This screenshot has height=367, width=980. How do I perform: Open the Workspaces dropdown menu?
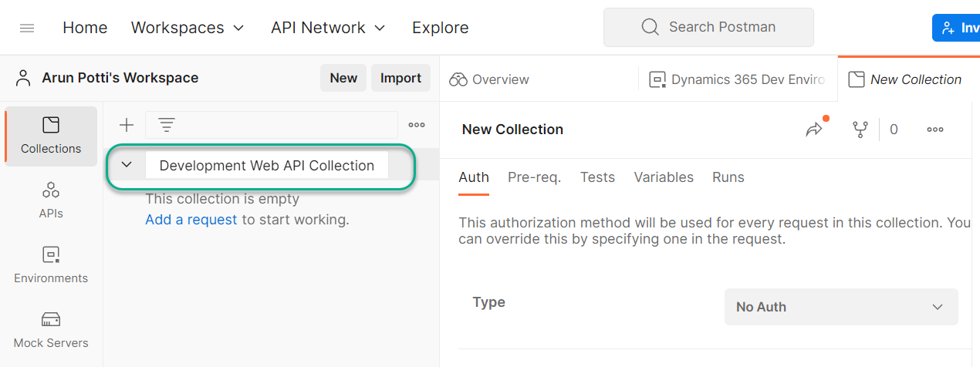point(188,28)
